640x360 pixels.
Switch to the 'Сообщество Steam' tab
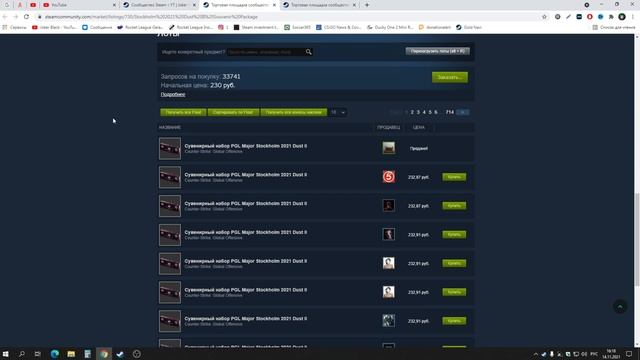tap(159, 5)
